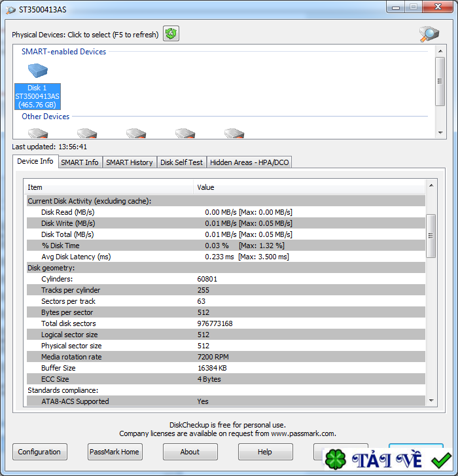This screenshot has width=458, height=476.
Task: Select the Sectors per track row
Action: tap(226, 301)
